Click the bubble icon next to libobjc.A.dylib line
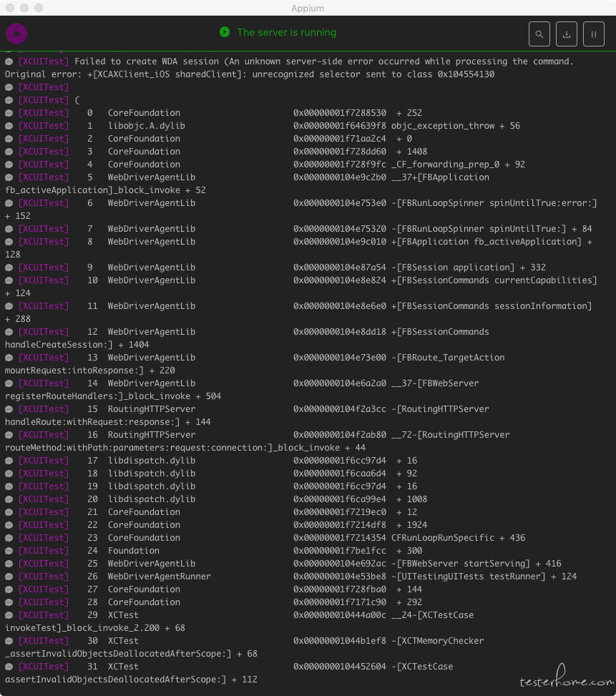This screenshot has width=616, height=696. click(9, 126)
